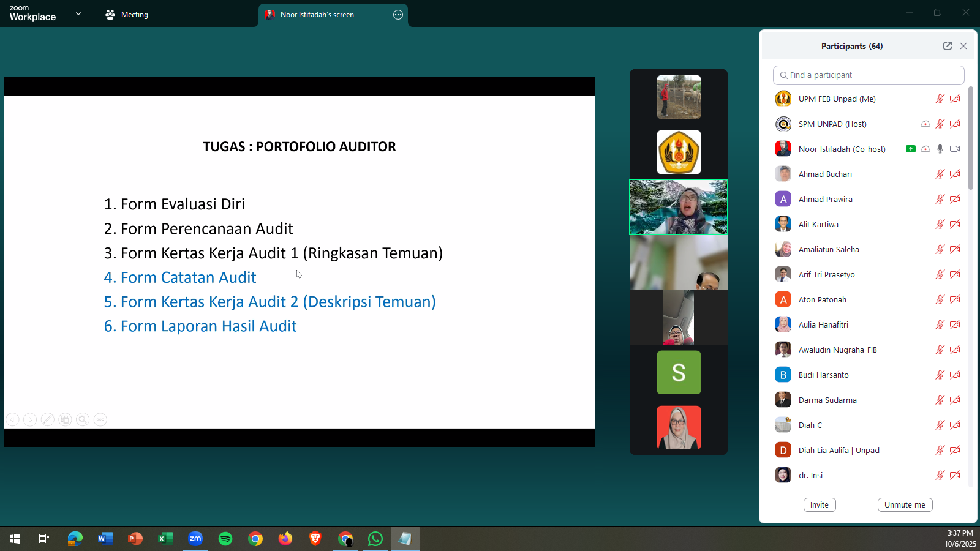
Task: Go to next slide arrow icon
Action: click(x=29, y=419)
